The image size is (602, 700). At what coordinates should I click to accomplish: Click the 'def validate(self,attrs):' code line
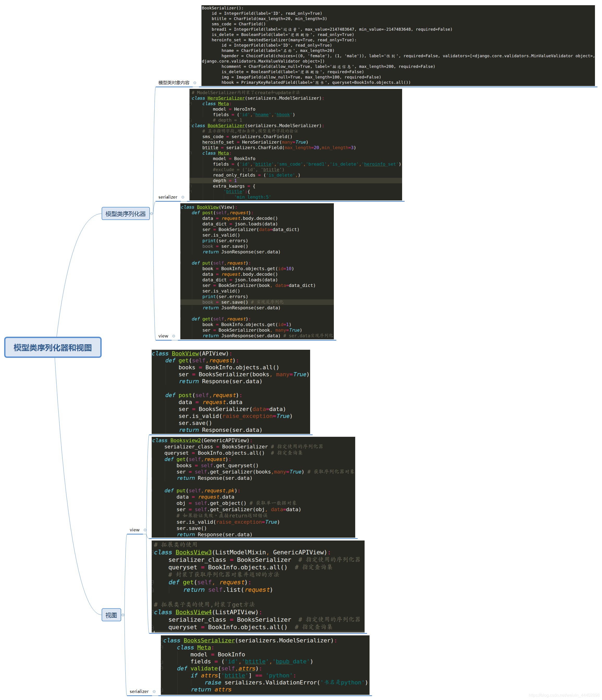[219, 668]
